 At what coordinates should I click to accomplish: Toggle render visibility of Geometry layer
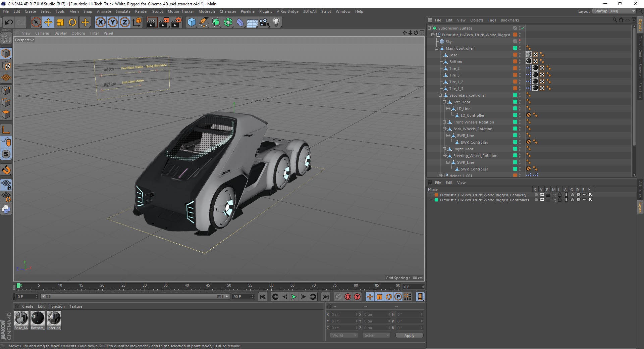[x=548, y=195]
